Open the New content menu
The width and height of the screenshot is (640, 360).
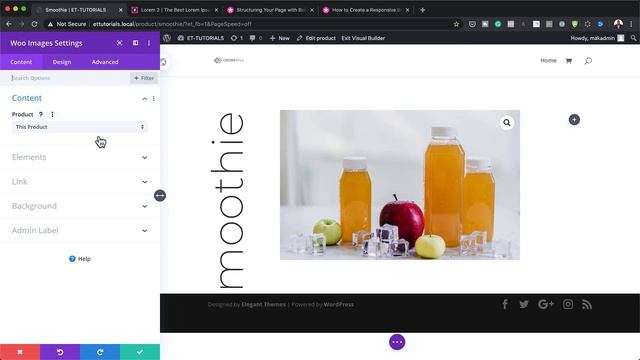pyautogui.click(x=280, y=38)
